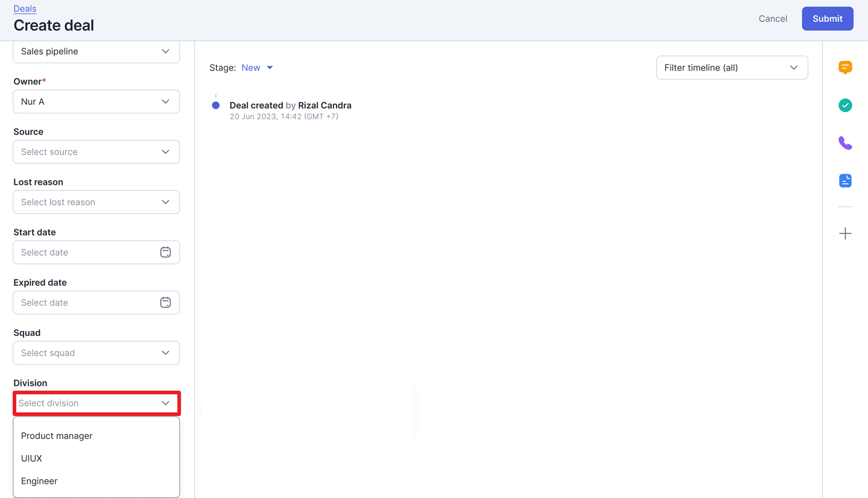
Task: Click the timestamp '20 Jun 2023, 14:42'
Action: (x=284, y=116)
